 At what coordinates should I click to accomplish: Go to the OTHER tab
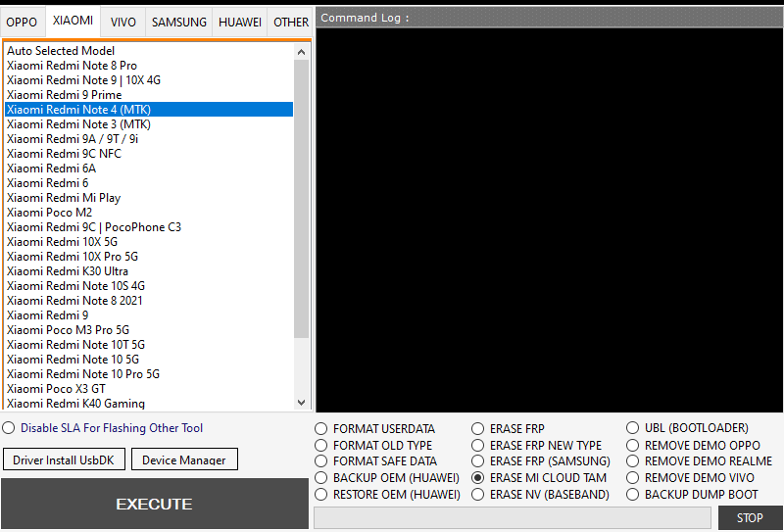290,22
